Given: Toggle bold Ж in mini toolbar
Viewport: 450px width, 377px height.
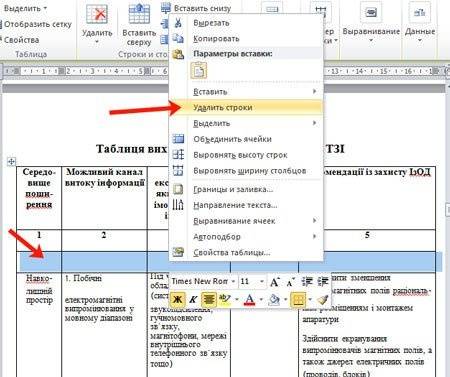Looking at the screenshot, I should coord(178,299).
